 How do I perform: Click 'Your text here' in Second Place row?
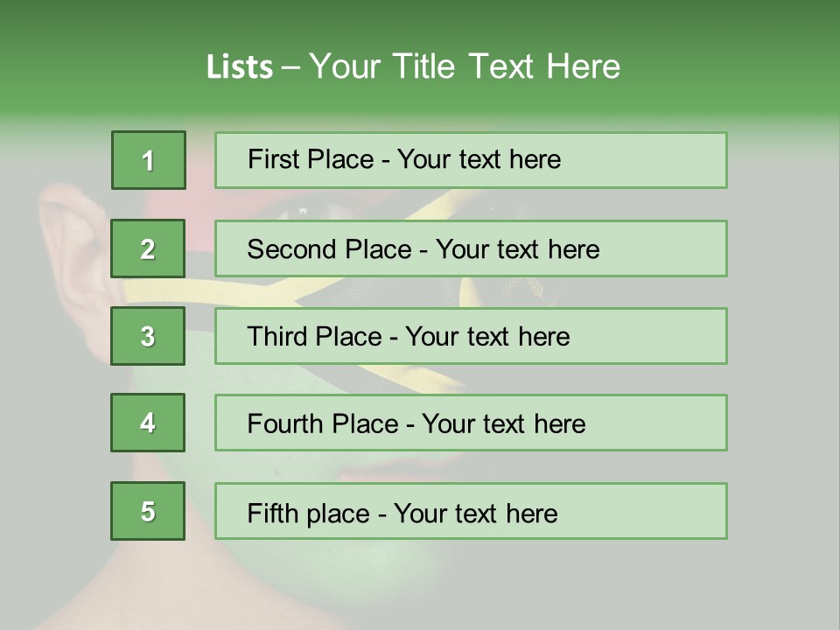(x=517, y=249)
